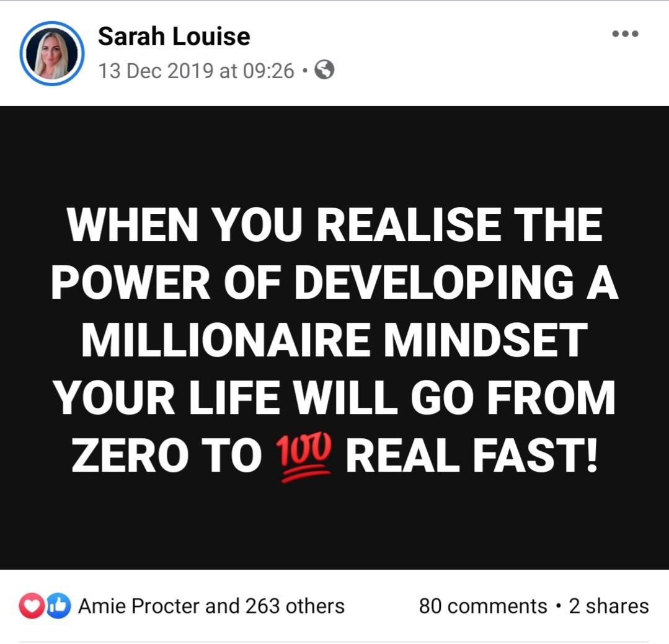Click the MILLIONAIRE MINDSET text
The image size is (669, 644).
coord(335,340)
